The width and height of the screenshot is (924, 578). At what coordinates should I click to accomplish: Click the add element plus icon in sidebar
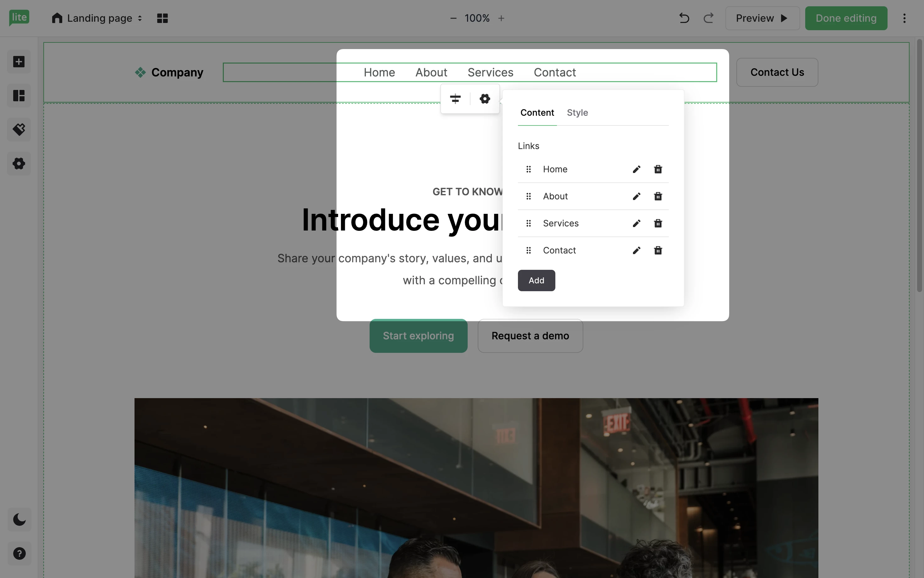pyautogui.click(x=19, y=62)
